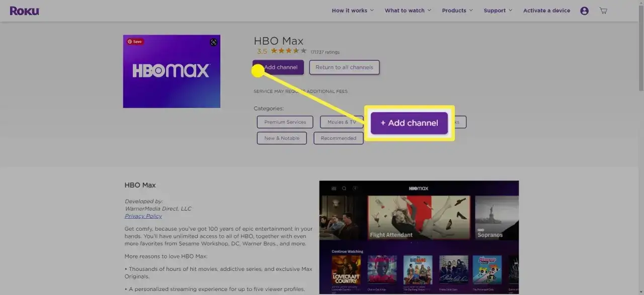Select the New & Notable category
This screenshot has height=295, width=644.
(x=282, y=138)
